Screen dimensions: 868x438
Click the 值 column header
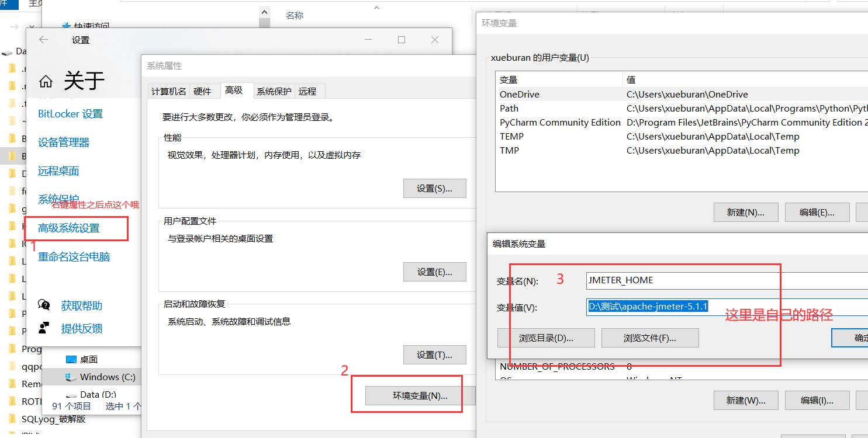745,80
